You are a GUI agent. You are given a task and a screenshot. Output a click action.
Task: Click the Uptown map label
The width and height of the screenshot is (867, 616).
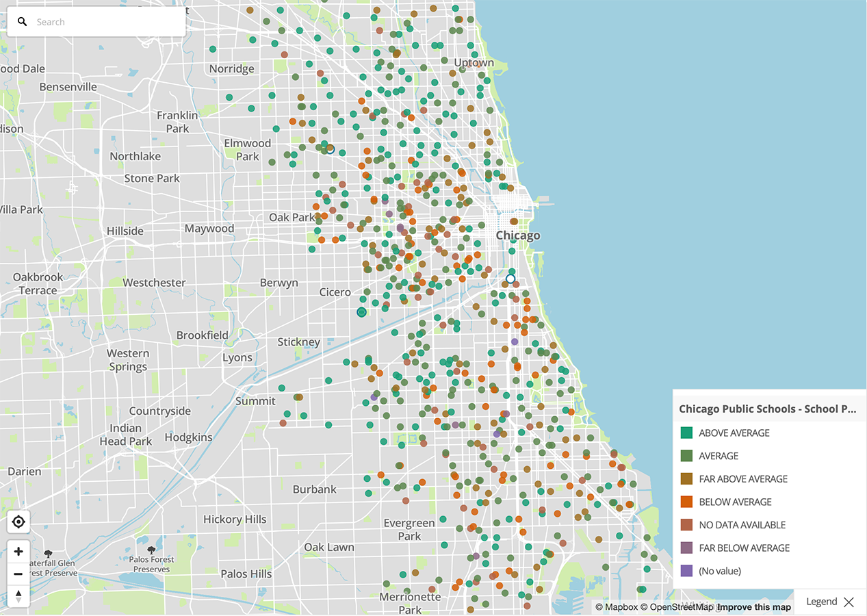coord(474,63)
